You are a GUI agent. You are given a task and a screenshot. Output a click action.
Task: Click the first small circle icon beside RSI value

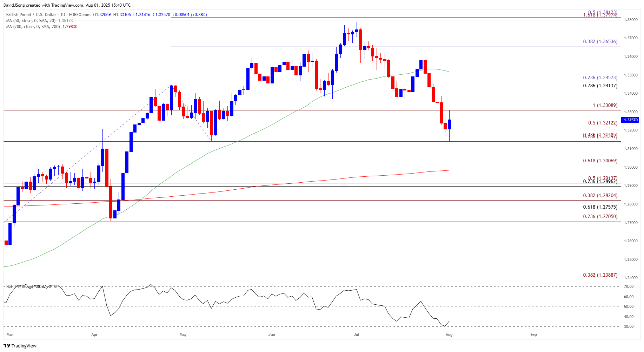pyautogui.click(x=50, y=286)
